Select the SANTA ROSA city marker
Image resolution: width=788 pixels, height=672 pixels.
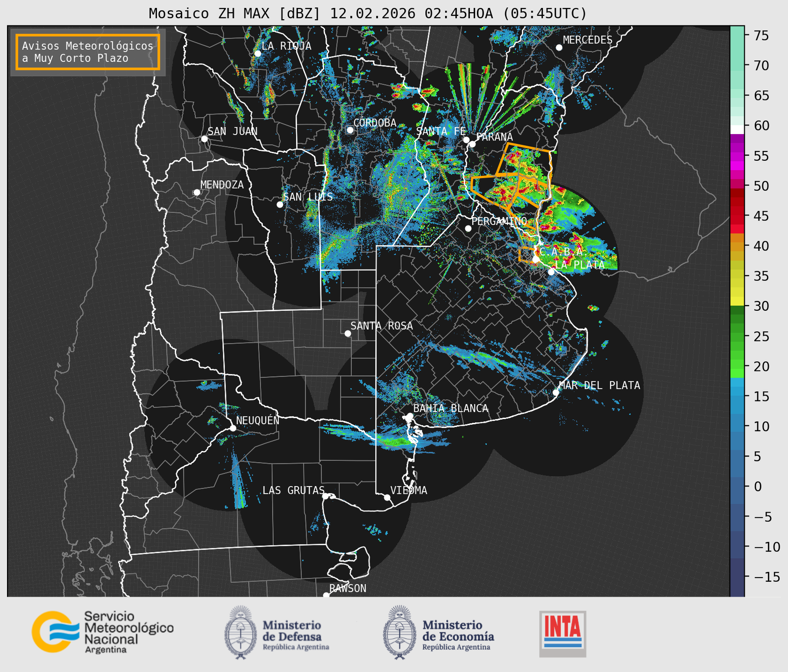(x=348, y=334)
